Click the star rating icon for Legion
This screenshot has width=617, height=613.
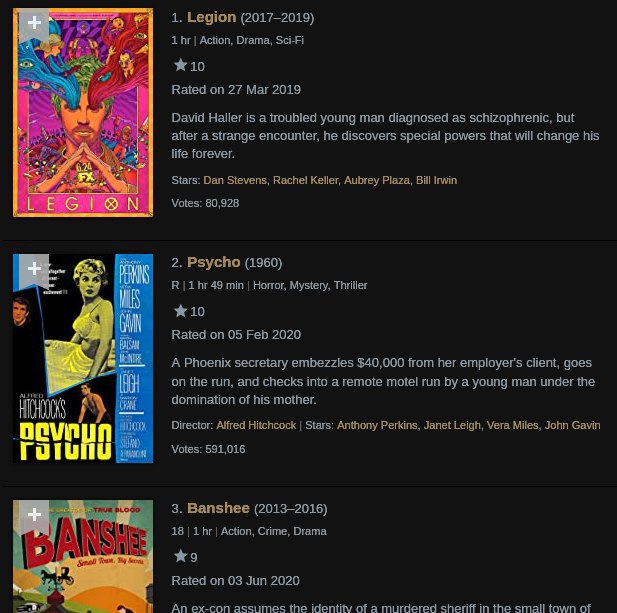click(x=181, y=65)
